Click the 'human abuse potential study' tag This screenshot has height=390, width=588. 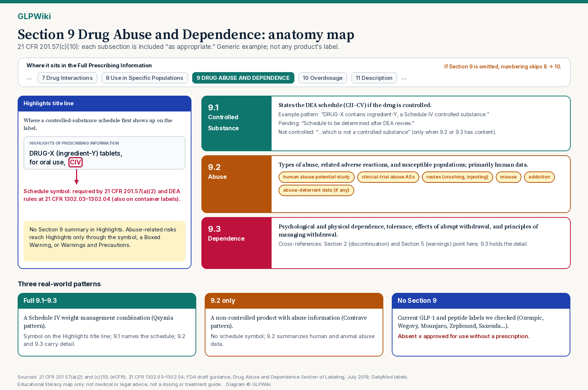coord(316,177)
